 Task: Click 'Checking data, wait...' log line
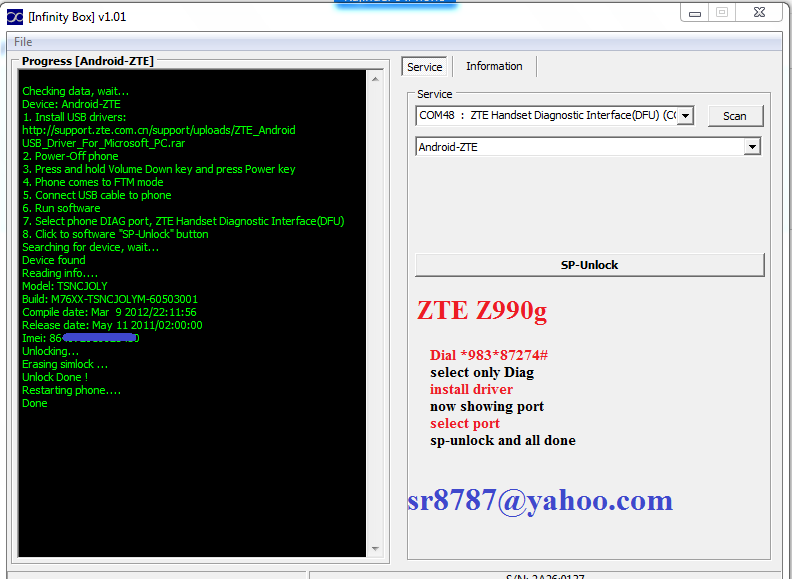(75, 91)
